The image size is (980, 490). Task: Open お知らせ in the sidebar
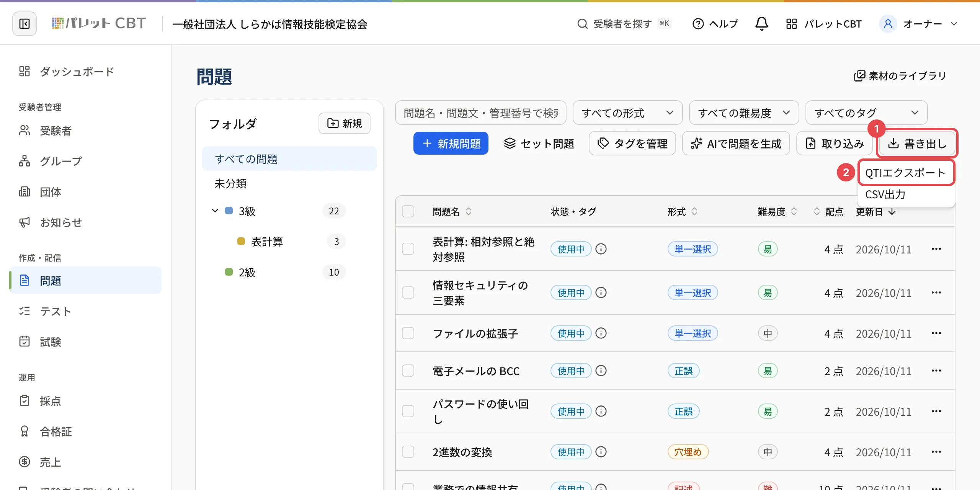tap(85, 222)
